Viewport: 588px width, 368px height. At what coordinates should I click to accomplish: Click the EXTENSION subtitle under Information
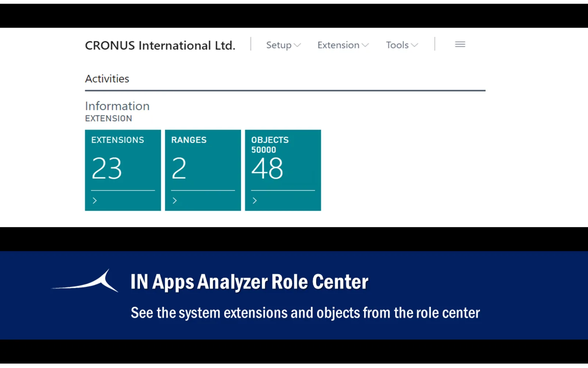[x=108, y=118]
